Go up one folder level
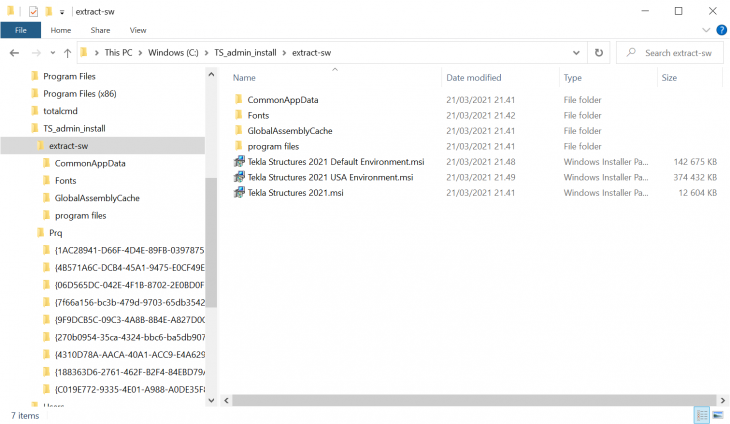 point(68,53)
